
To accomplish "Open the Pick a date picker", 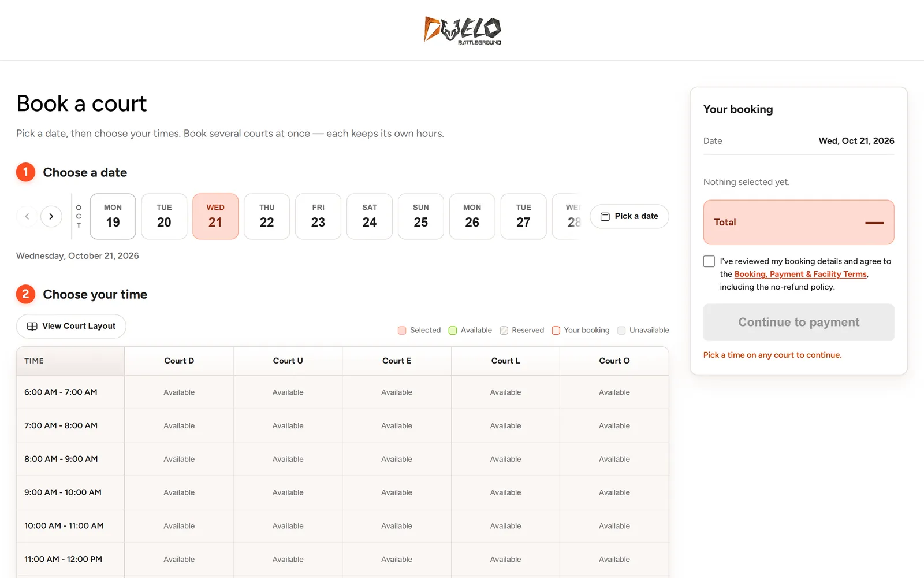I will point(629,216).
